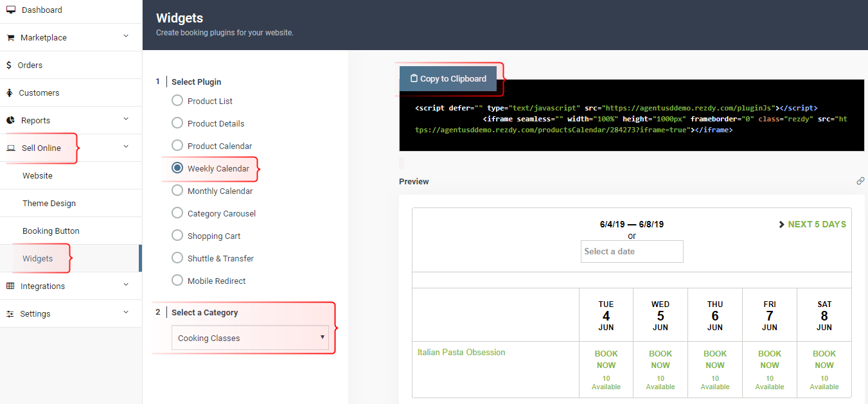The image size is (868, 404).
Task: Click the 6/4/19 — 6/8/19 date range text
Action: point(632,224)
